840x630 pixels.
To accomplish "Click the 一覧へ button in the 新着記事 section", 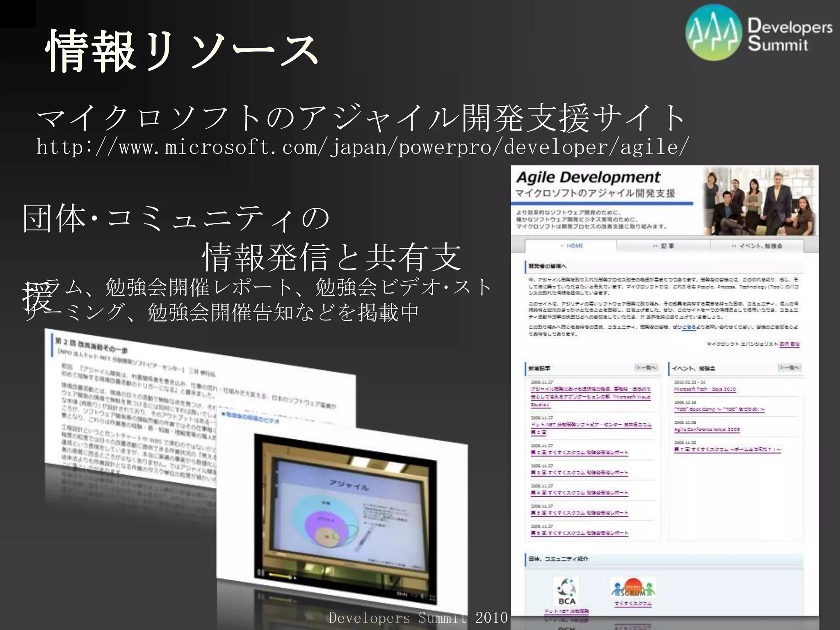I will 646,367.
